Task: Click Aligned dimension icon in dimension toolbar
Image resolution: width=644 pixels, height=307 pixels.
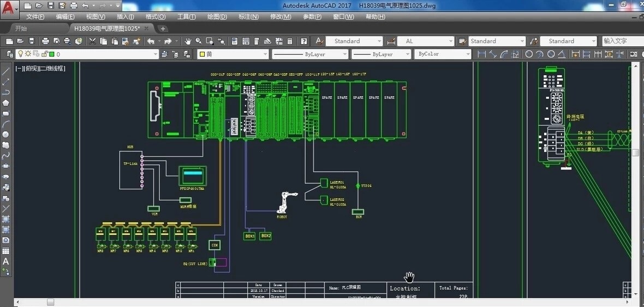Action: click(x=493, y=54)
